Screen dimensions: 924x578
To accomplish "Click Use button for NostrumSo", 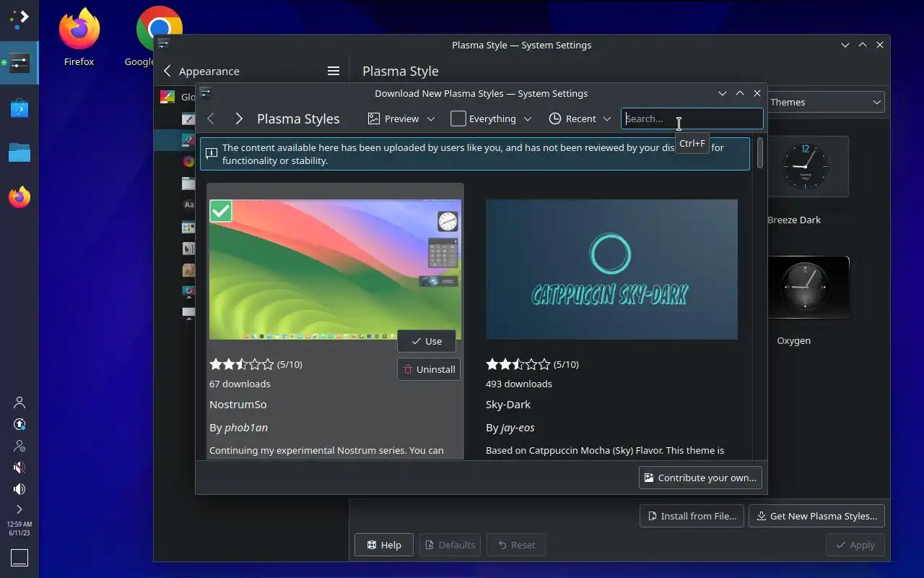I will point(427,341).
